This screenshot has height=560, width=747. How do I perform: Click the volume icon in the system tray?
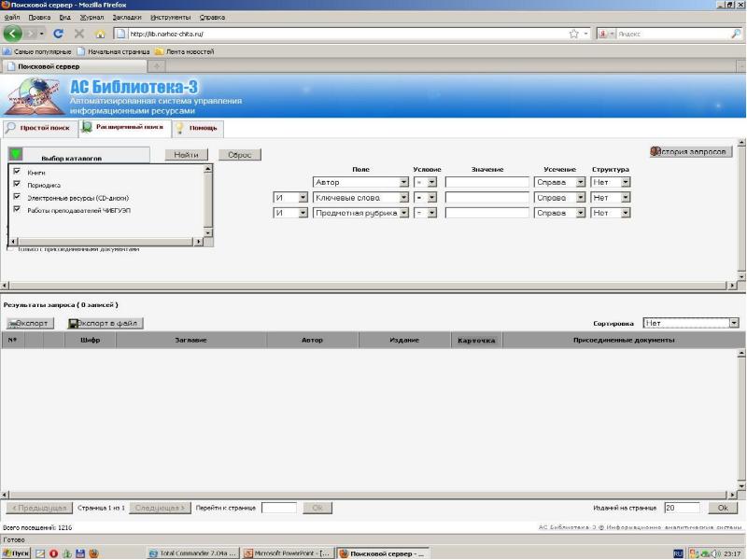[x=716, y=553]
